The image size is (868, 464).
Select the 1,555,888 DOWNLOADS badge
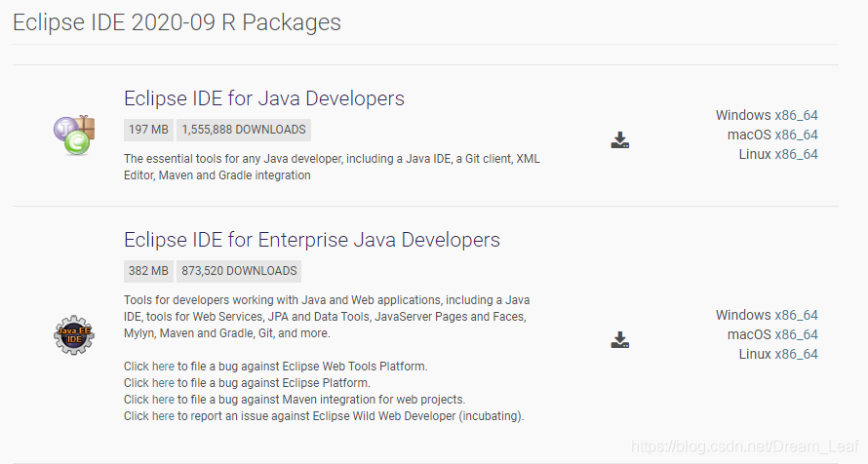tap(244, 130)
